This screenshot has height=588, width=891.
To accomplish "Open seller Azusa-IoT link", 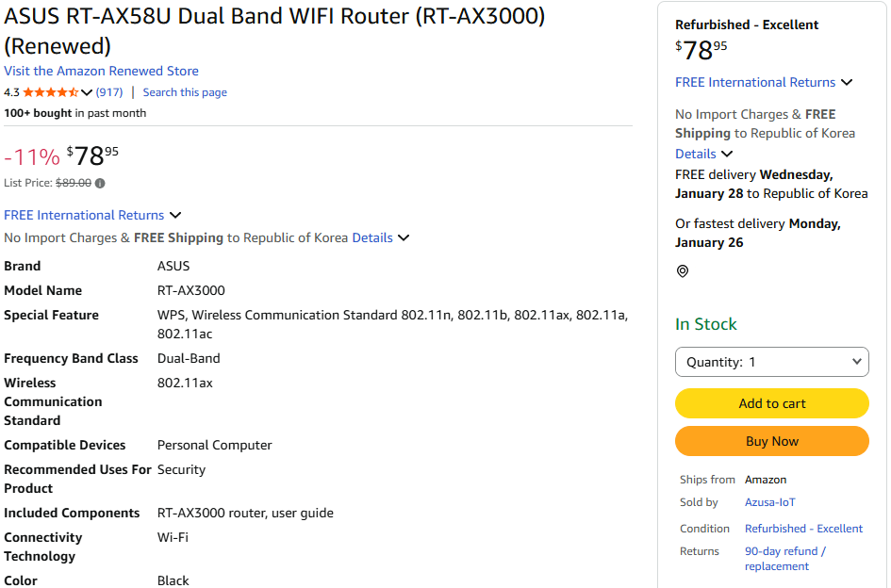I will click(x=770, y=502).
